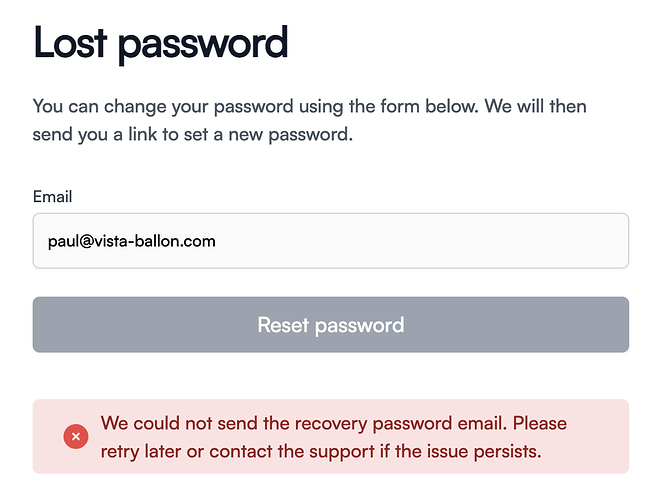670x500 pixels.
Task: Click the instruction paragraph about changing password
Action: click(309, 120)
